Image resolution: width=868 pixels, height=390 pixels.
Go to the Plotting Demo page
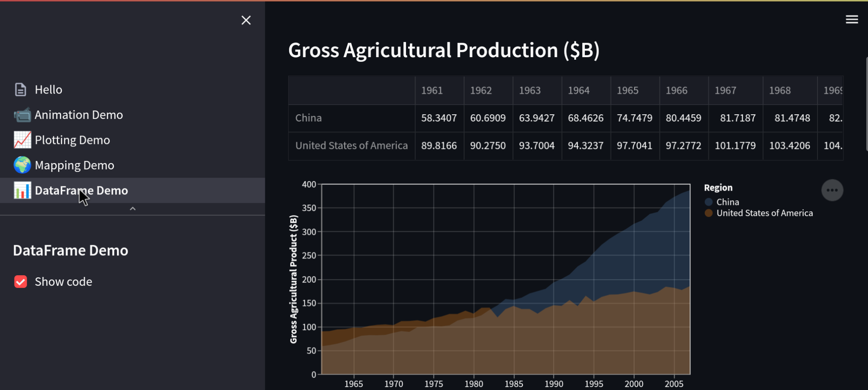pyautogui.click(x=72, y=140)
